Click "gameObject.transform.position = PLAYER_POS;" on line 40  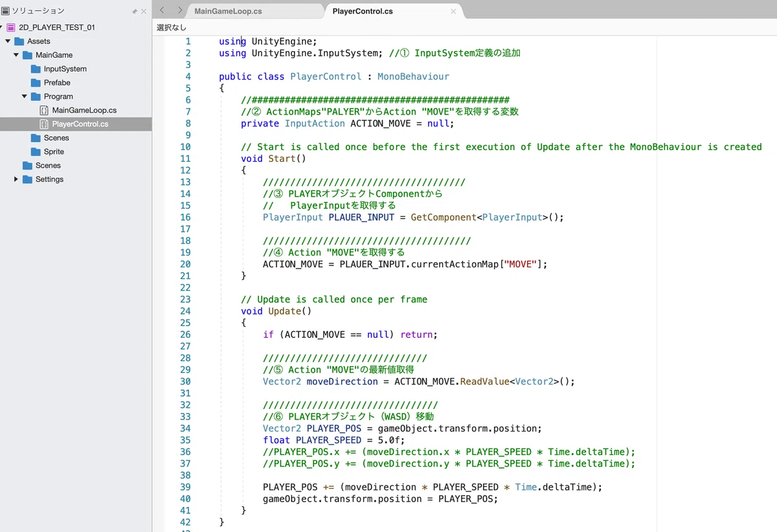pyautogui.click(x=381, y=499)
